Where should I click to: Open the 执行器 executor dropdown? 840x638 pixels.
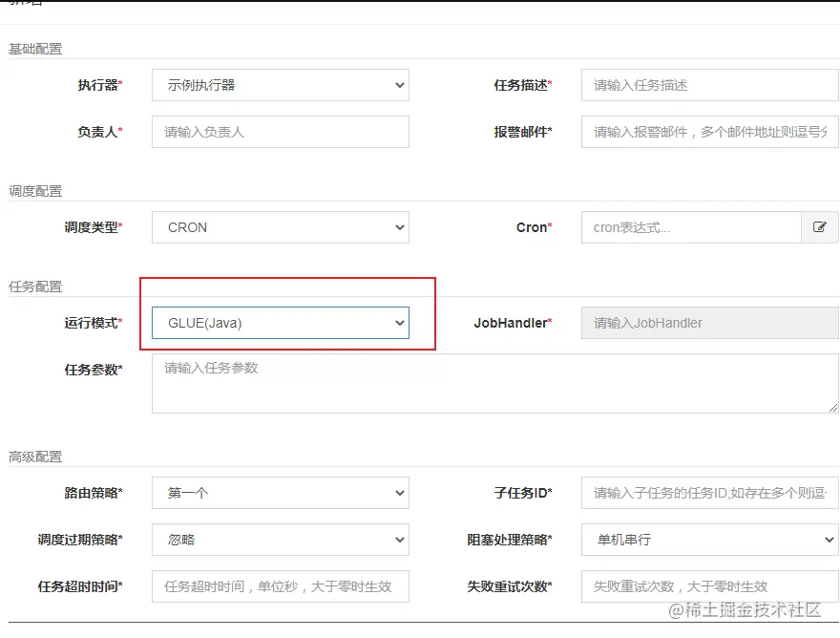(x=280, y=85)
